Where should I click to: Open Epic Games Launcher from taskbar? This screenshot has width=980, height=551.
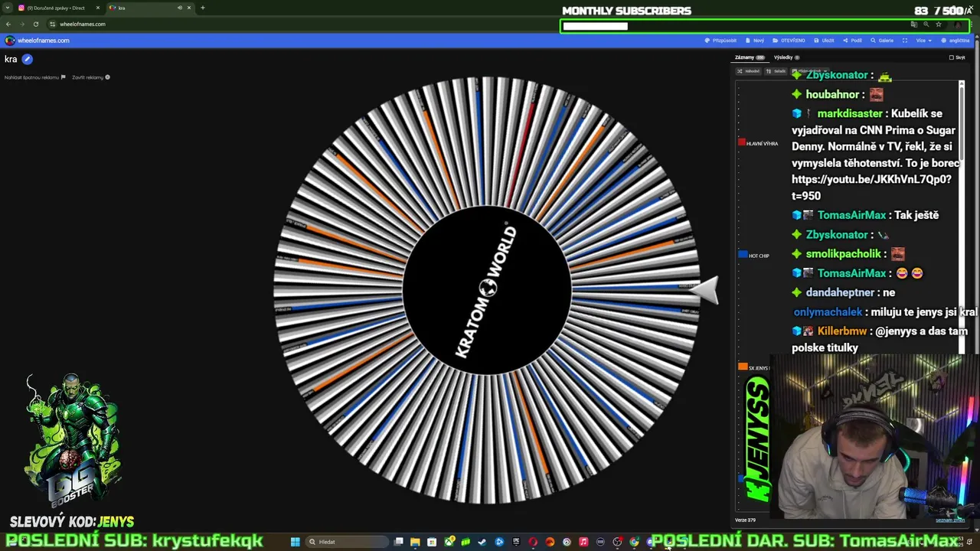coord(516,542)
